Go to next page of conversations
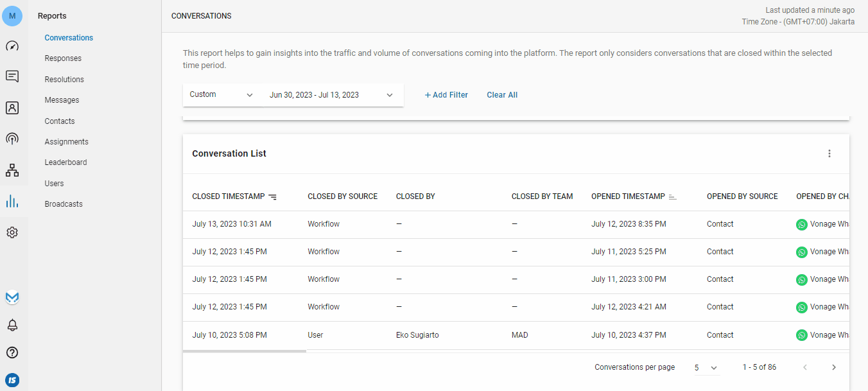 [833, 367]
